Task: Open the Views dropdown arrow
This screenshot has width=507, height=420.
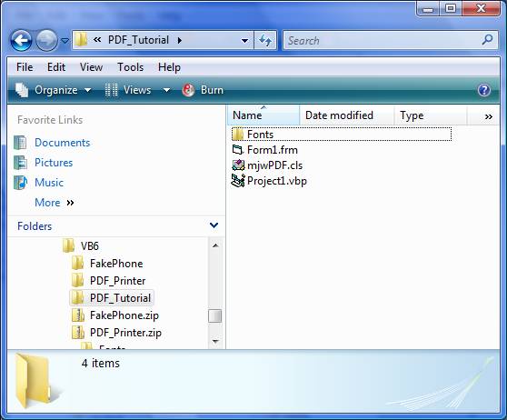Action: coord(166,90)
